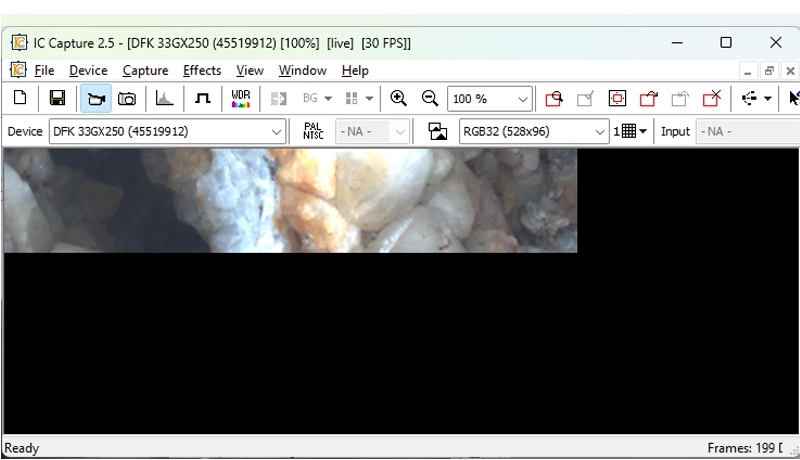This screenshot has height=460, width=800.
Task: Click the first red overlay selection icon
Action: pyautogui.click(x=554, y=98)
